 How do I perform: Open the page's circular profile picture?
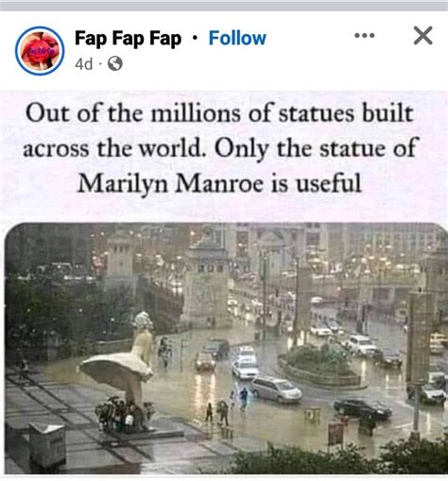[40, 51]
